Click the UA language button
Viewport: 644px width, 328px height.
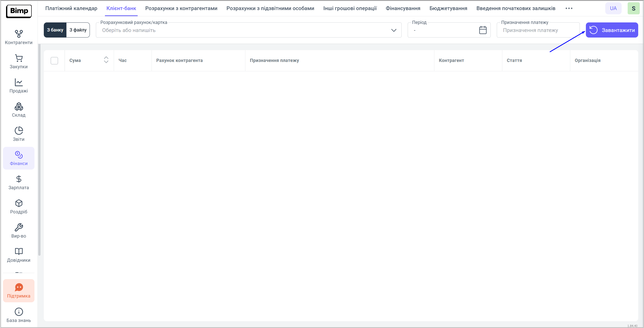[x=613, y=8]
